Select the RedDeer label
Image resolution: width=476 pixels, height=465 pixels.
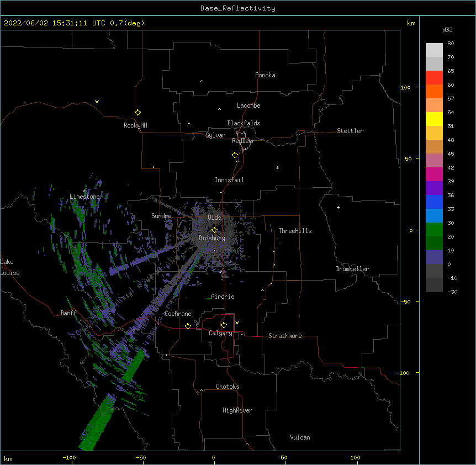tap(243, 141)
